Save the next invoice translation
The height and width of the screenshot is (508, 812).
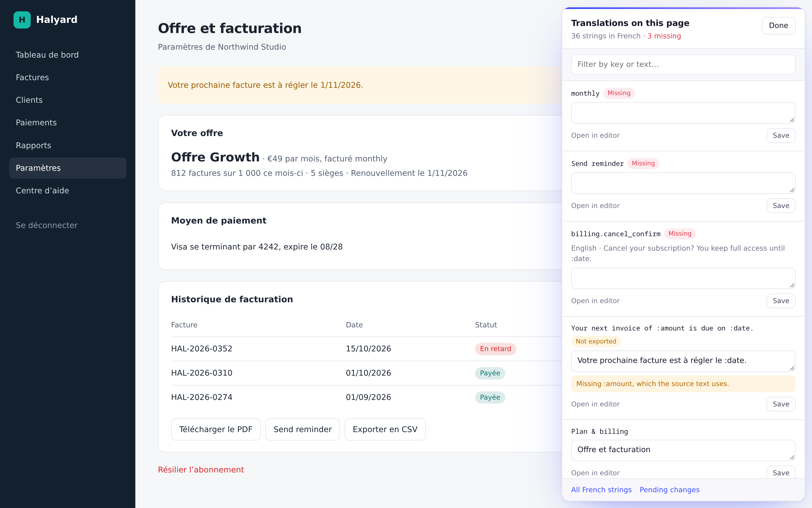pos(781,404)
